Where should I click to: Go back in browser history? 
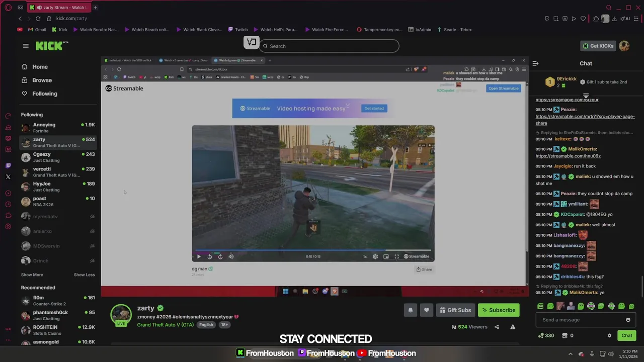20,19
